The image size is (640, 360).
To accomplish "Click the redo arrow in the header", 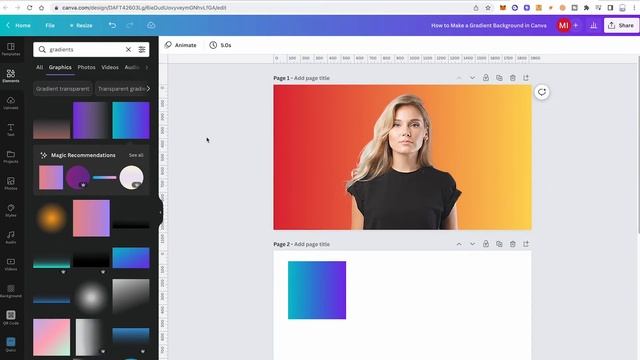I will (130, 25).
